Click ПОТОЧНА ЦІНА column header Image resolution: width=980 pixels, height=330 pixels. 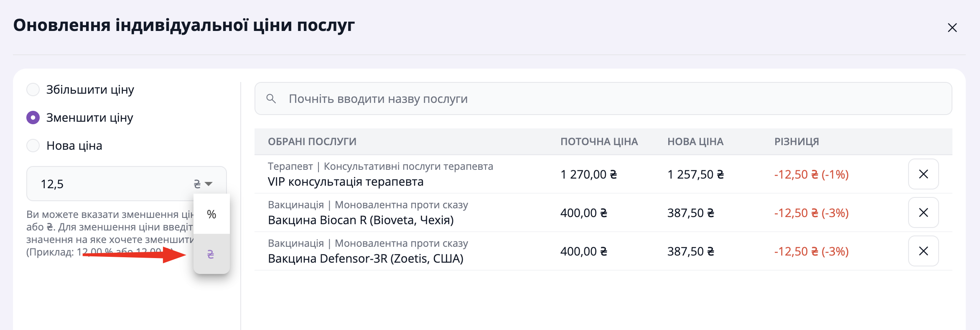click(599, 142)
